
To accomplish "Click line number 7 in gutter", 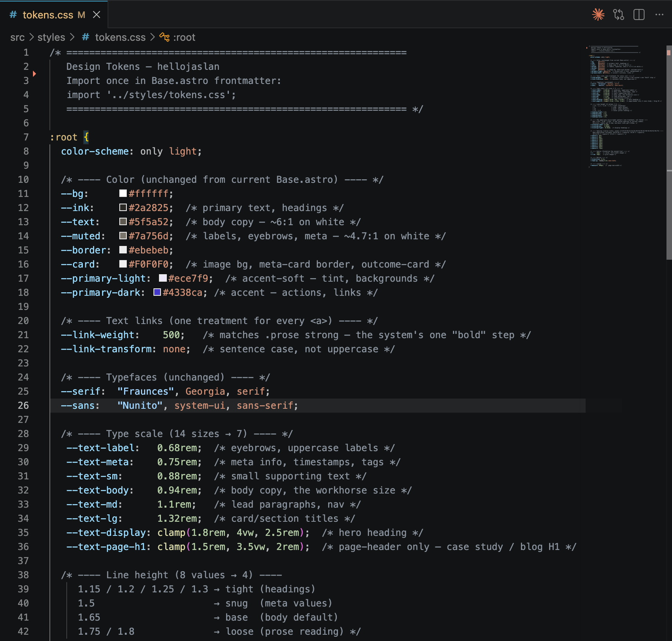I will [x=26, y=137].
